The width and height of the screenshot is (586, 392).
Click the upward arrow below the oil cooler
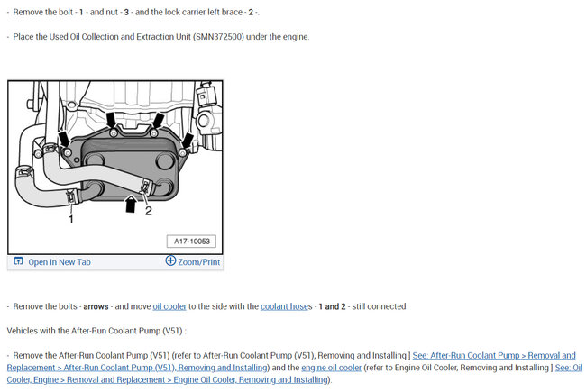[130, 204]
